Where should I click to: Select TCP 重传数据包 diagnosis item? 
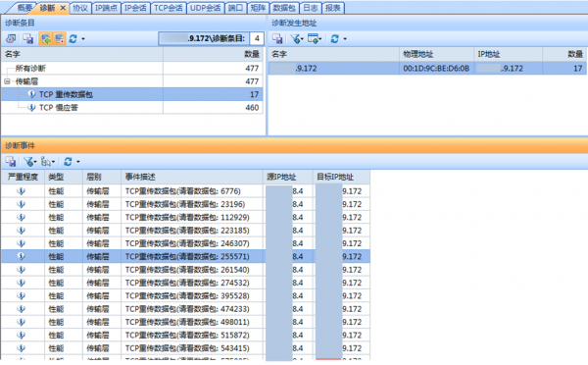(66, 94)
